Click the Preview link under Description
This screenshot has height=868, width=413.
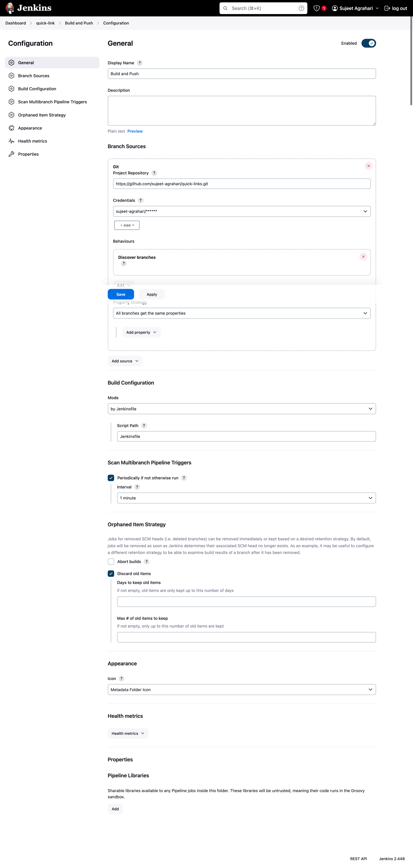135,131
